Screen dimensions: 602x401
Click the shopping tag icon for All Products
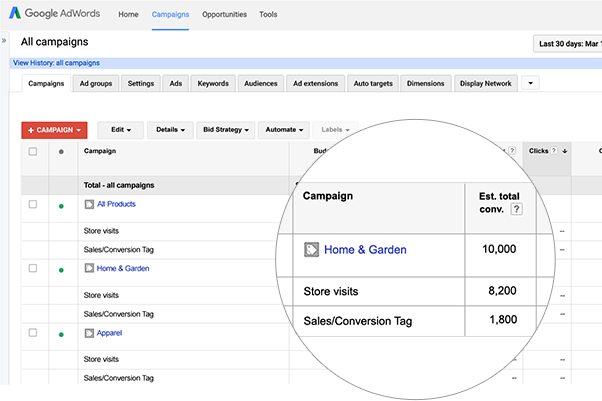pos(89,204)
